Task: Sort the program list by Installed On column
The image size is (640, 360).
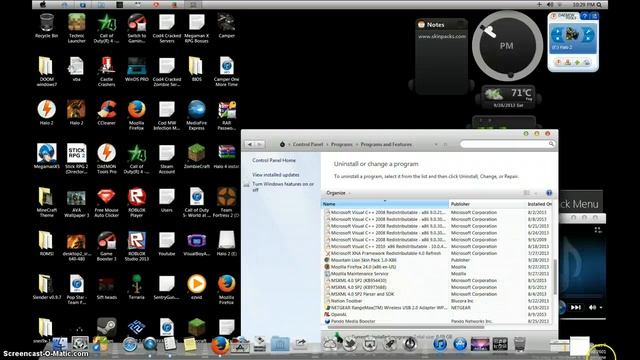Action: pyautogui.click(x=539, y=204)
